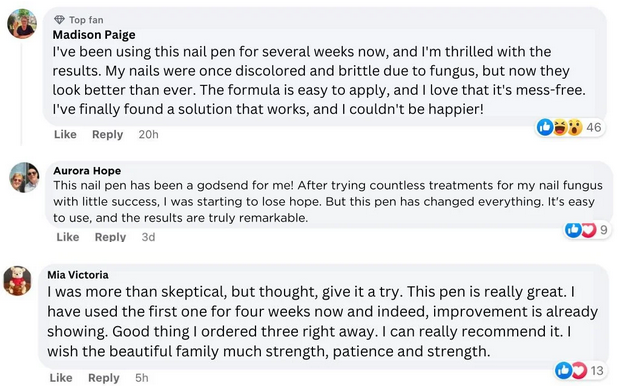Click the laughing reaction on Madison's comment
This screenshot has width=620, height=386.
click(x=560, y=127)
